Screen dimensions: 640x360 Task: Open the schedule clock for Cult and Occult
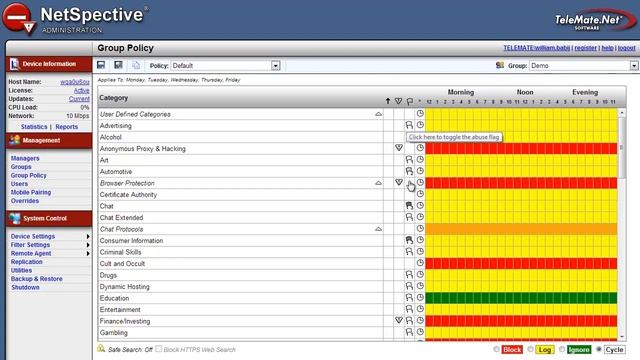tap(420, 263)
